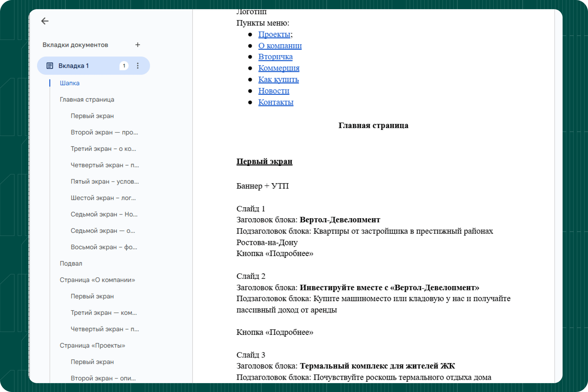This screenshot has width=588, height=392.
Task: Open the Проекты hyperlink
Action: [274, 34]
